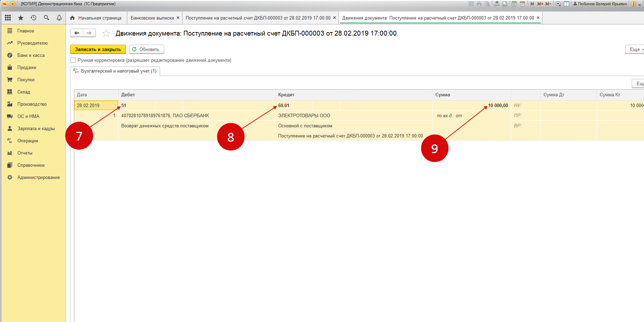Open the calendar icon in the title bar
This screenshot has height=322, width=644.
point(522,4)
